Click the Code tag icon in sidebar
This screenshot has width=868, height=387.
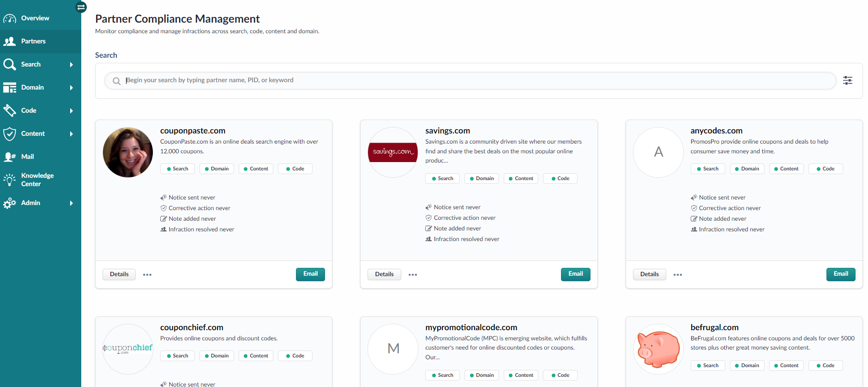[x=10, y=110]
